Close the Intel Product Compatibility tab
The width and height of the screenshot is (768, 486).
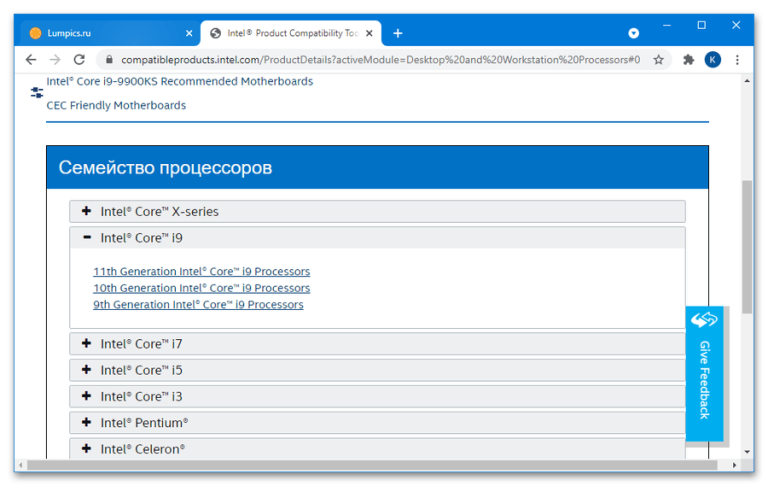pos(369,33)
